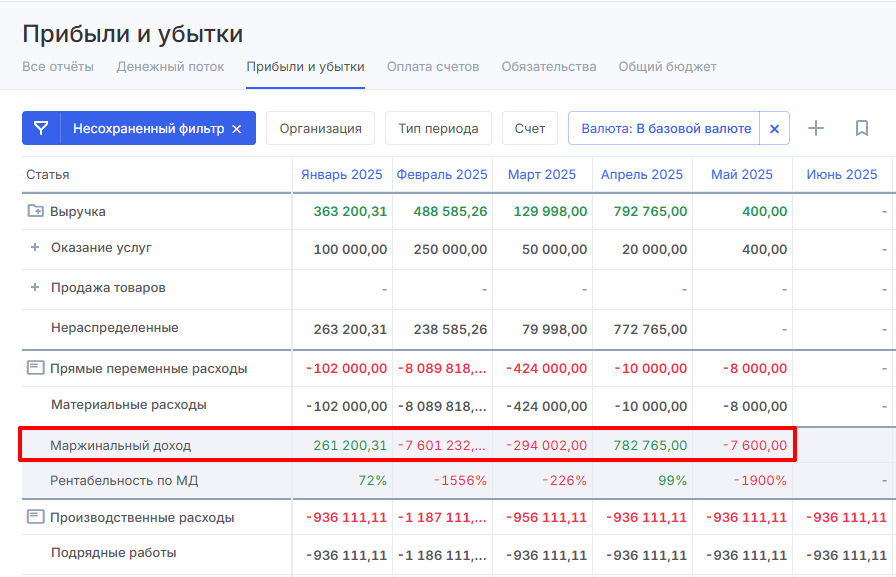Click the Валюта: В базовой валюте filter
Image resolution: width=896 pixels, height=577 pixels.
pos(666,129)
